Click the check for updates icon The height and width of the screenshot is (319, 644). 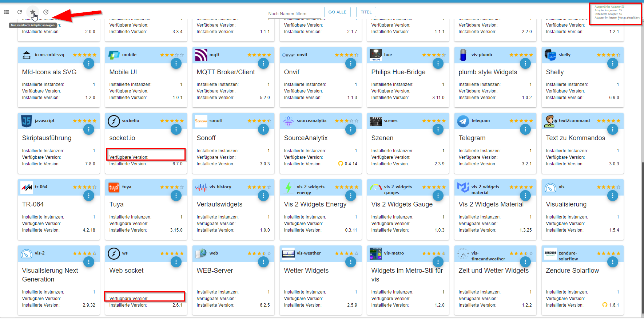tap(46, 12)
